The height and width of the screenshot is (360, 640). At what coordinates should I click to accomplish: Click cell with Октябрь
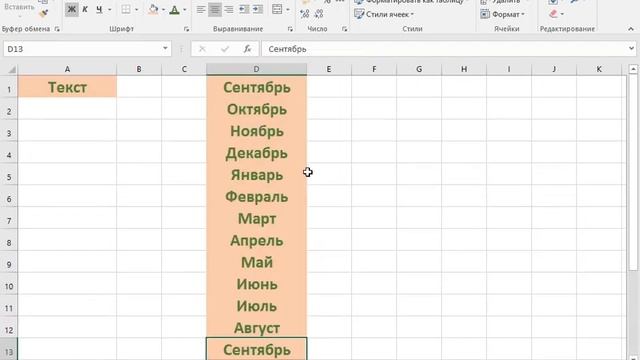coord(257,109)
